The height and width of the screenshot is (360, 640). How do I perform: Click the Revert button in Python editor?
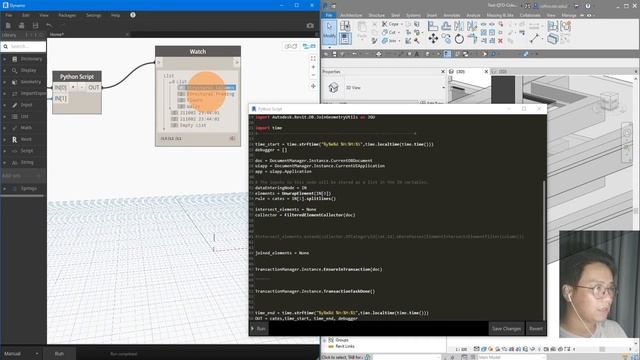point(536,329)
